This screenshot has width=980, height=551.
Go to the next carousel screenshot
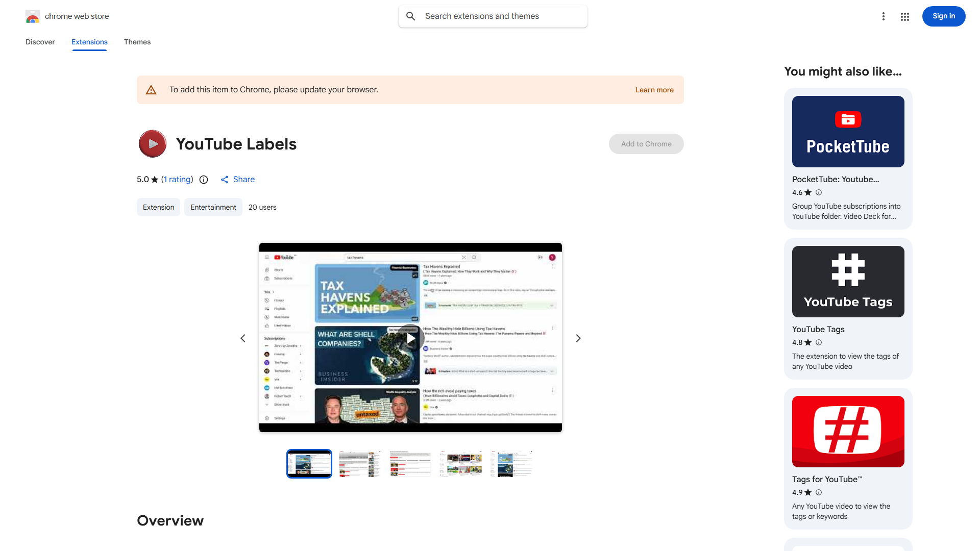click(x=578, y=338)
